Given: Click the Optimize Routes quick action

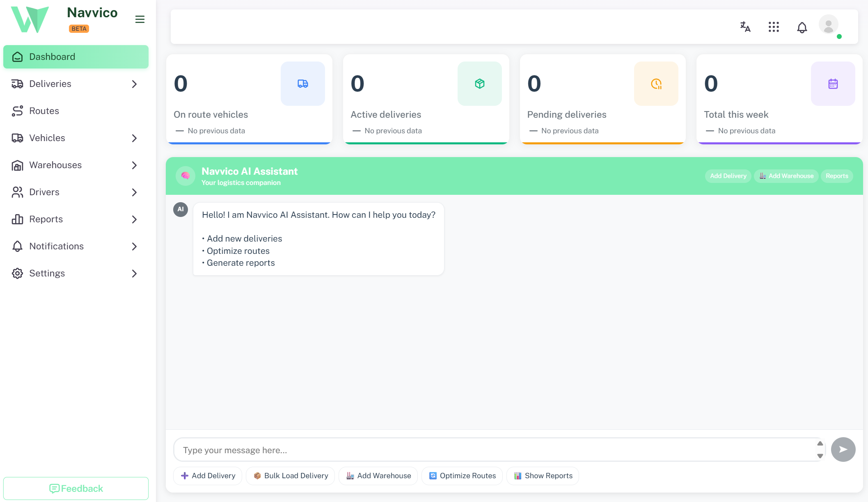Looking at the screenshot, I should (462, 476).
